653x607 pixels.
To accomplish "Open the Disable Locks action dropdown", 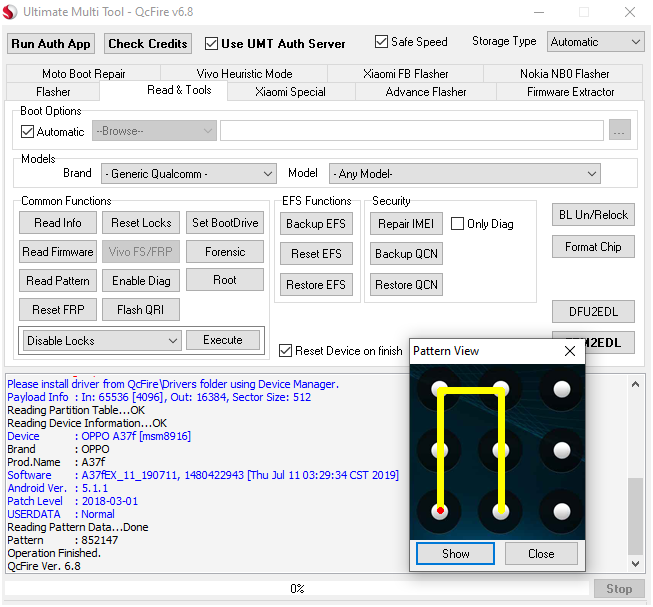I will tap(102, 341).
